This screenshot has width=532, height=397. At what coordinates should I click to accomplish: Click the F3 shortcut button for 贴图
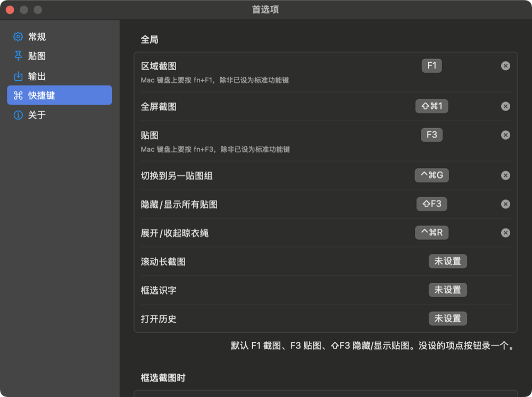431,135
